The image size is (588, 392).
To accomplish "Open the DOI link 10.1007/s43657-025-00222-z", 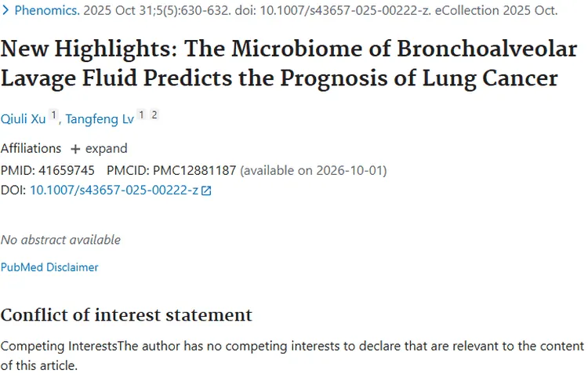I will tap(114, 191).
